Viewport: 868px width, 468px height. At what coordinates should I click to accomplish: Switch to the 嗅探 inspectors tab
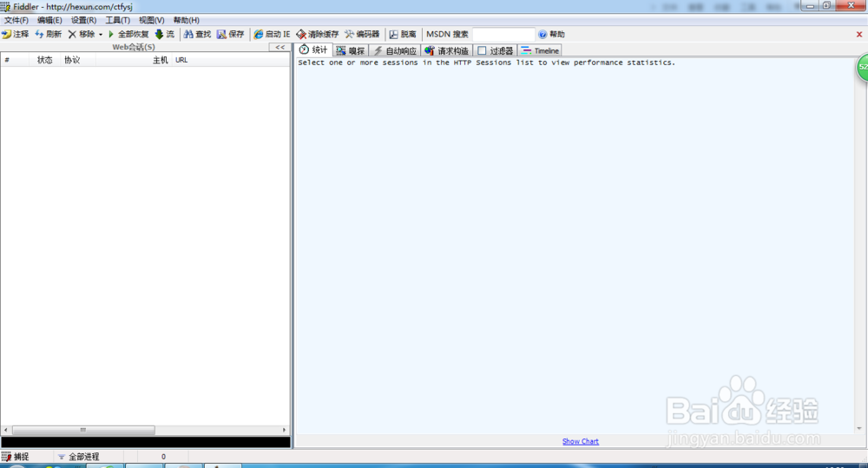tap(351, 50)
